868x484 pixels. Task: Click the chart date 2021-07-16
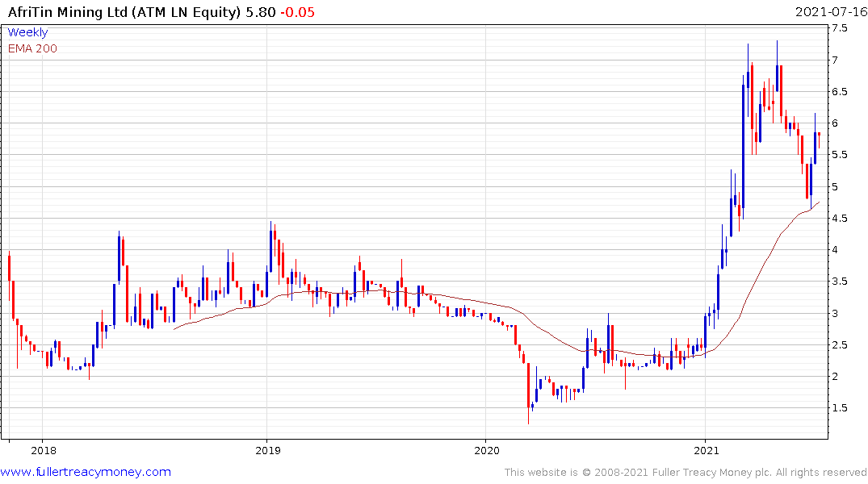pos(830,12)
